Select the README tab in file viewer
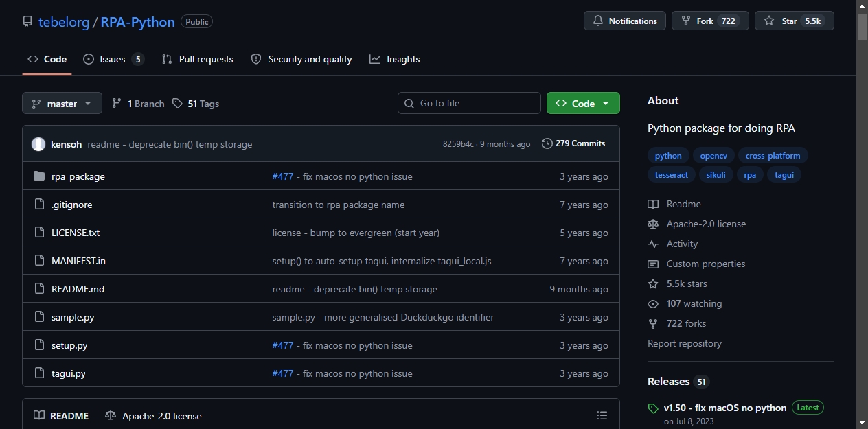 pyautogui.click(x=61, y=416)
